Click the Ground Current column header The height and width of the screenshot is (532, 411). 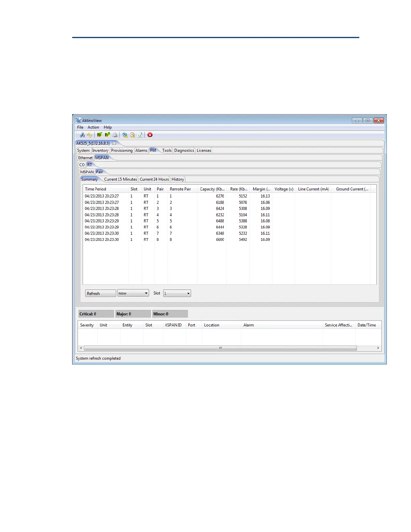coord(351,189)
